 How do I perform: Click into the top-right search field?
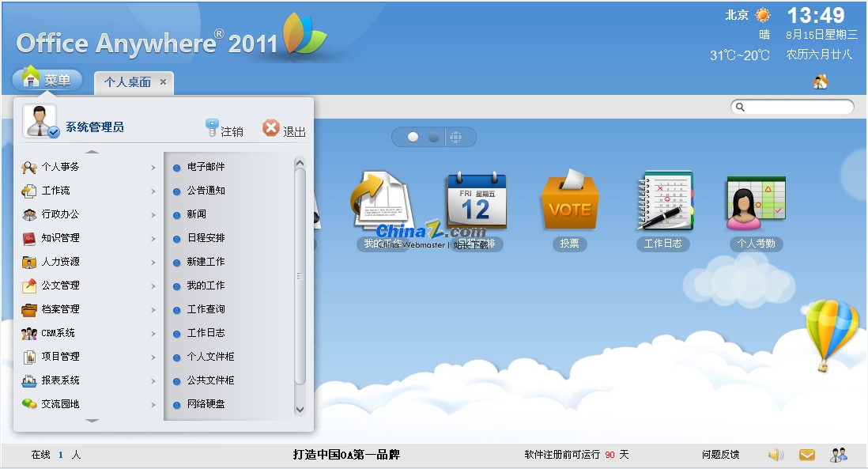click(x=792, y=107)
